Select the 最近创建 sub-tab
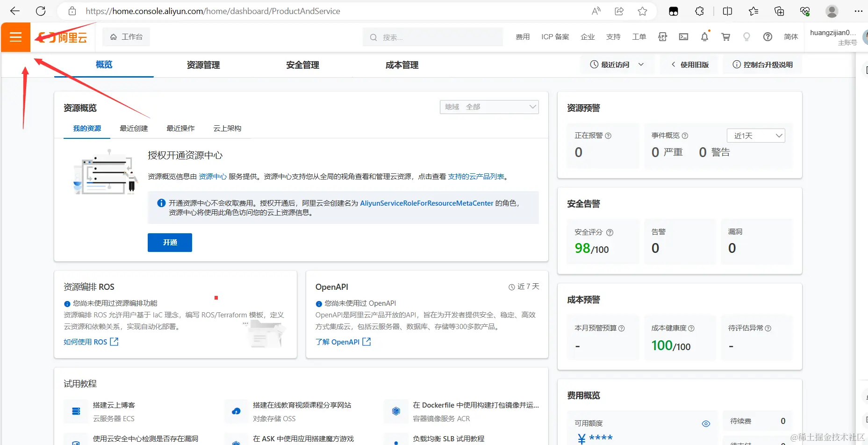This screenshot has height=445, width=868. click(x=134, y=128)
